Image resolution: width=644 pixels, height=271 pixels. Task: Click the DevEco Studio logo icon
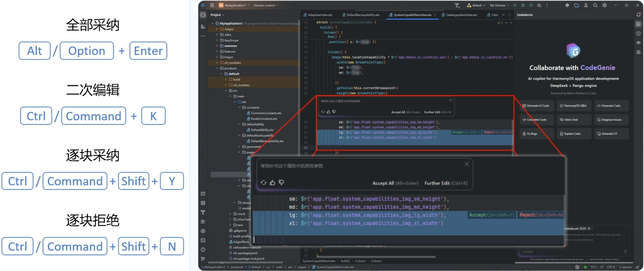point(203,5)
